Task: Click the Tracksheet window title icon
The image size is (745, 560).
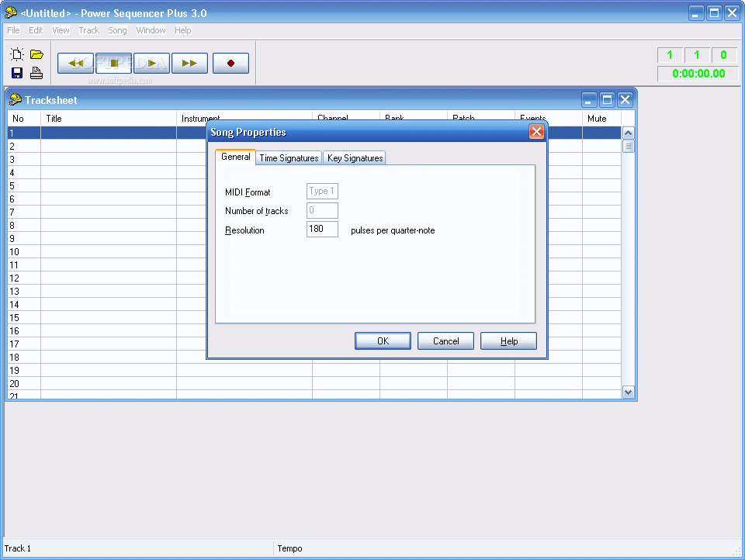Action: [16, 99]
